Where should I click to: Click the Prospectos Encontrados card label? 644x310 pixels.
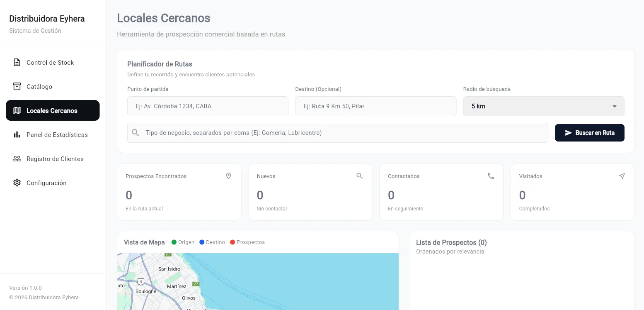[156, 176]
